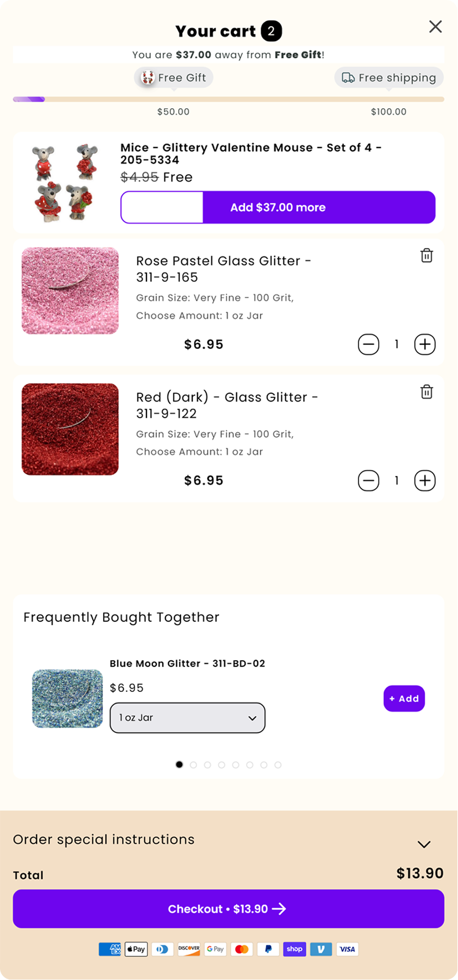Select the last carousel pagination dot
This screenshot has width=458, height=980.
pyautogui.click(x=278, y=765)
